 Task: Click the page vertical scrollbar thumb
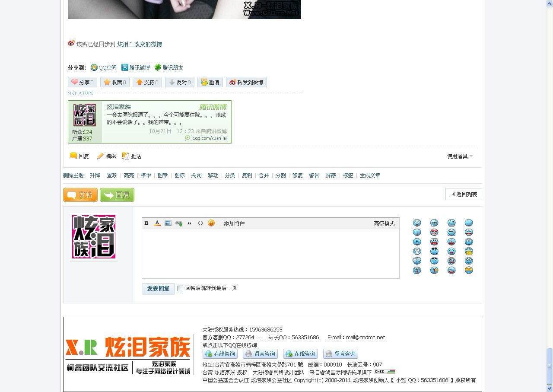pyautogui.click(x=550, y=366)
